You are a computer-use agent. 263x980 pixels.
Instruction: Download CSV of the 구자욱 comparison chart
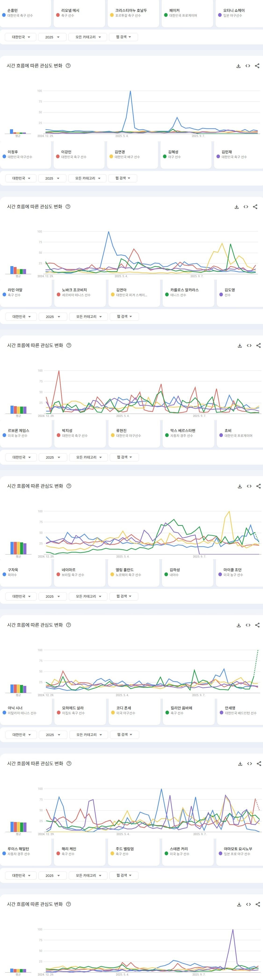tap(239, 625)
